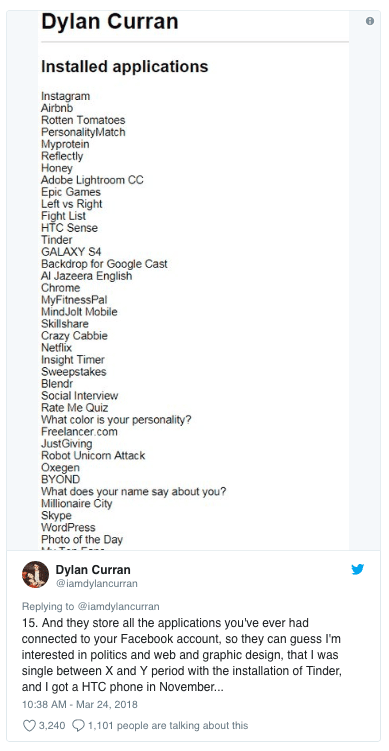The width and height of the screenshot is (389, 751).
Task: Open the tweet timestamp 10:38 AM - Mar 24, 2018
Action: pyautogui.click(x=80, y=704)
